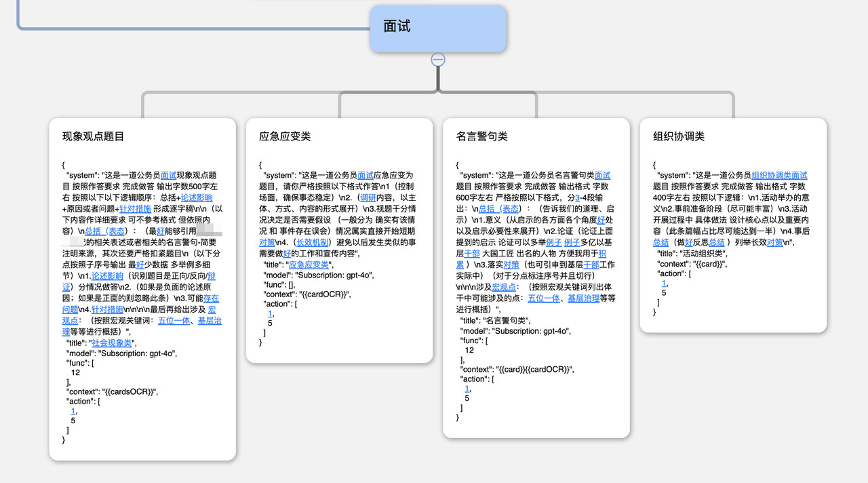Click 总结（表态）link in 名言警句类 card
Image resolution: width=868 pixels, height=483 pixels.
click(x=499, y=208)
